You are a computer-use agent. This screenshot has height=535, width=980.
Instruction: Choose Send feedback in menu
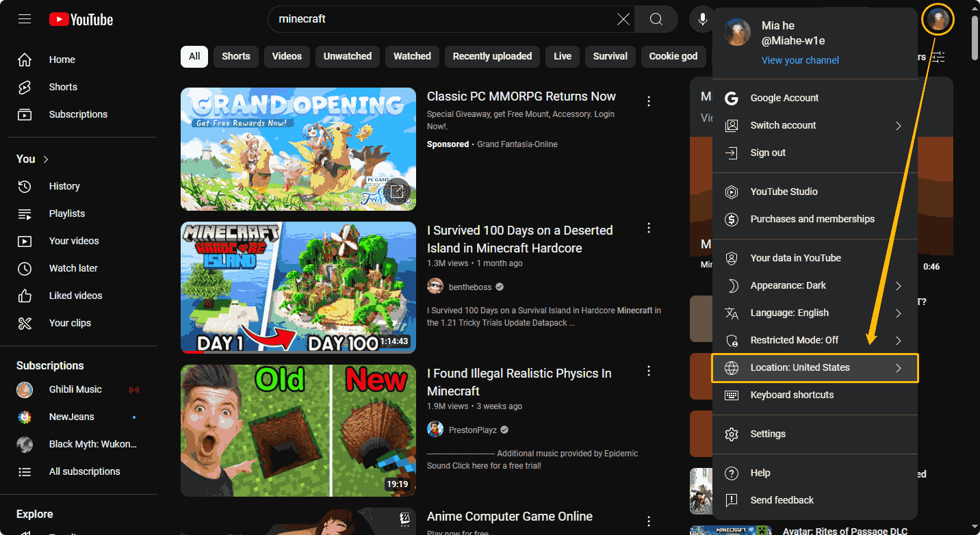click(x=814, y=500)
